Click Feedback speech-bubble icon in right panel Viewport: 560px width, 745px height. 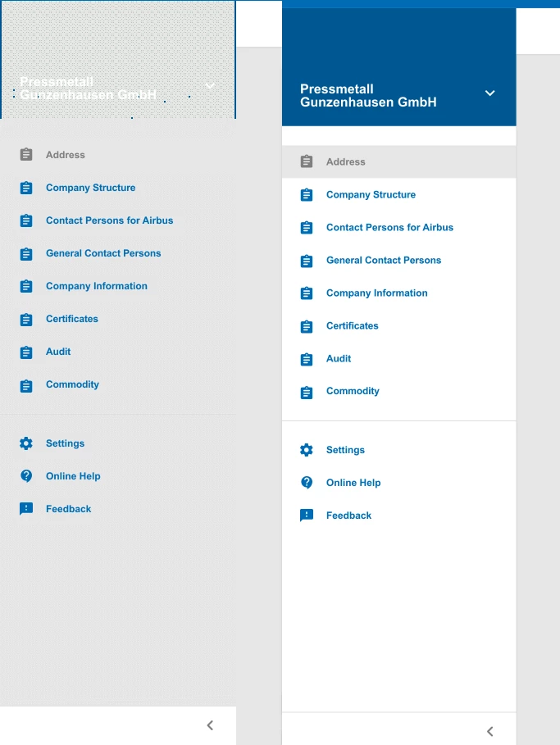[x=307, y=516]
